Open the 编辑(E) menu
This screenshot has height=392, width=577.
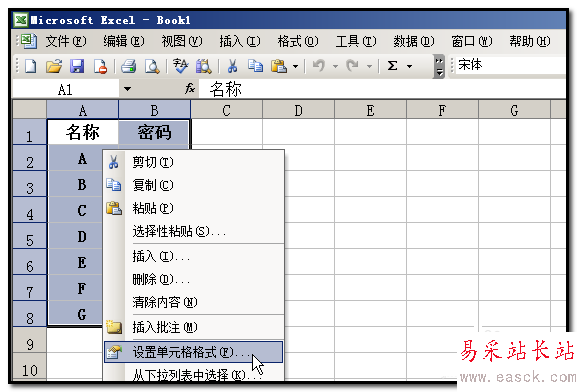[x=124, y=41]
